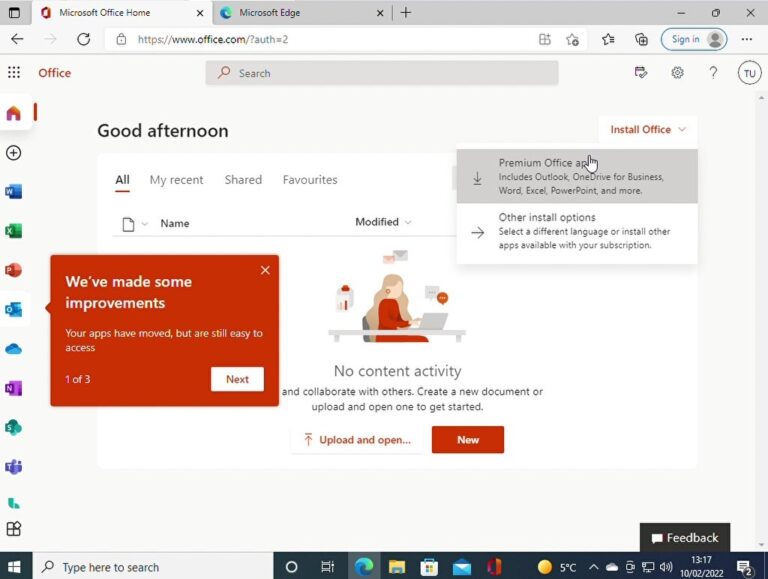Launch Word from the sidebar
The image size is (768, 579).
coord(14,192)
